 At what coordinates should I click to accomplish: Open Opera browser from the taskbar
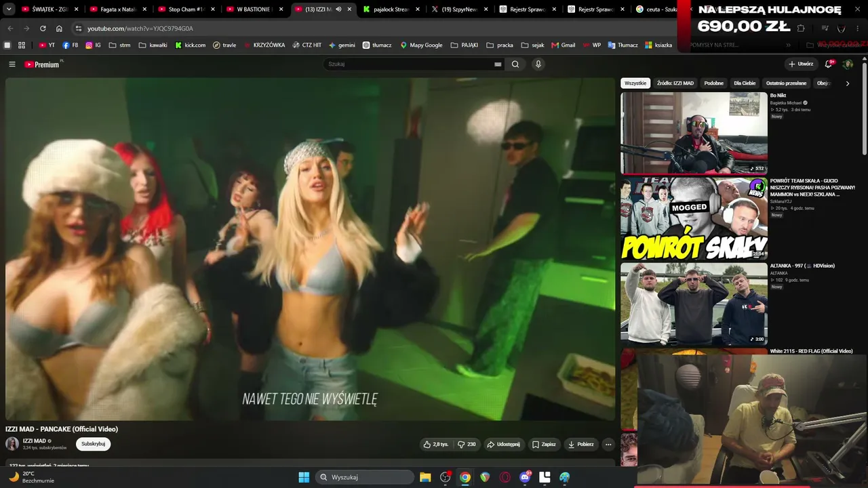[x=505, y=477]
